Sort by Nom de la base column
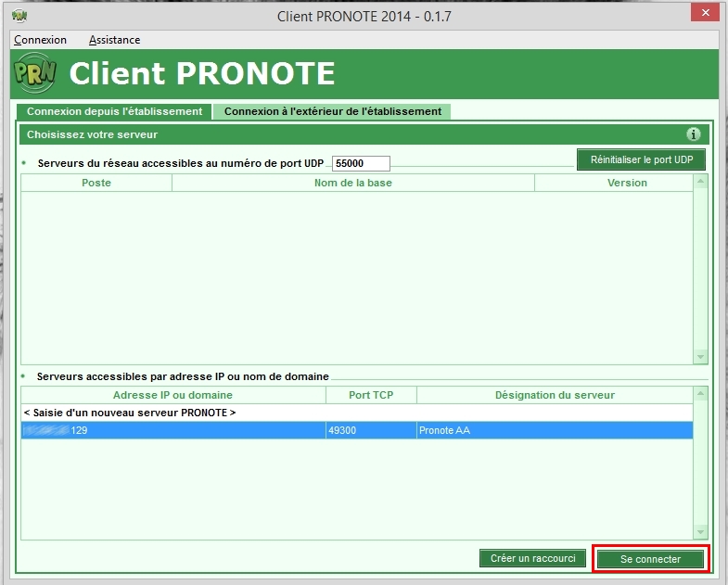This screenshot has width=728, height=585. tap(352, 183)
